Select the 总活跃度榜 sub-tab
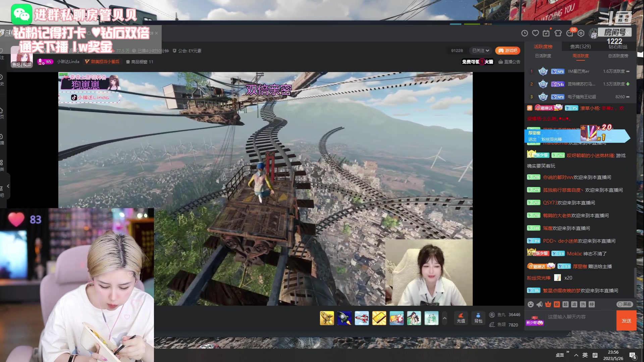 (618, 56)
